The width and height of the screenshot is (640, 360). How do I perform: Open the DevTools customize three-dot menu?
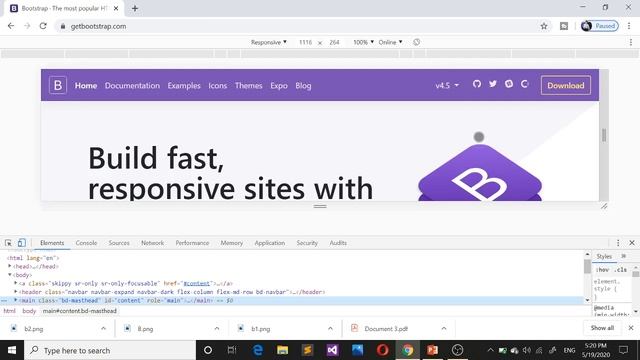click(x=618, y=243)
